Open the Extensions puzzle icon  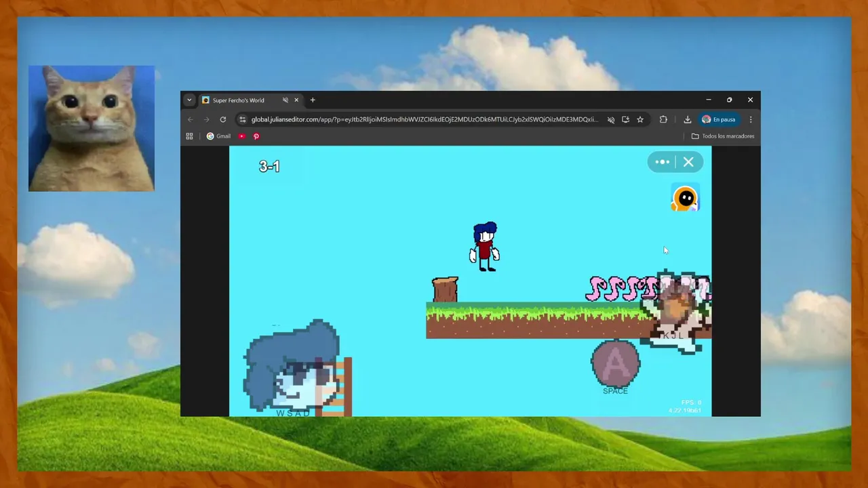pos(663,119)
